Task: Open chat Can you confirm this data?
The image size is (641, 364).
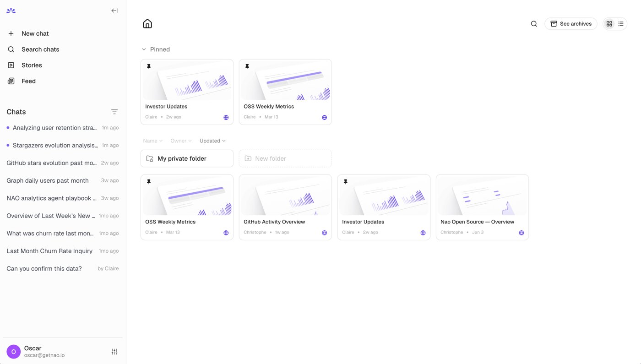Action: click(63, 269)
